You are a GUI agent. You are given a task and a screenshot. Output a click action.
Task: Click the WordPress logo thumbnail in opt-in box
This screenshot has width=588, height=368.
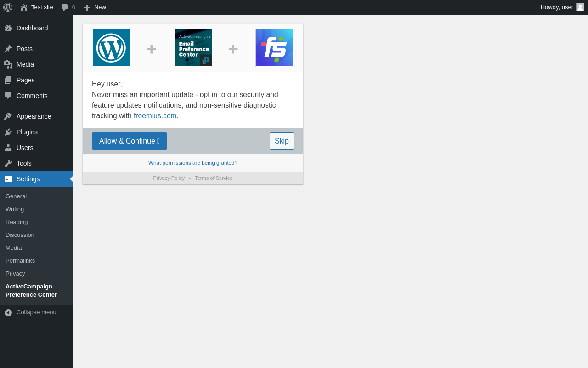111,48
